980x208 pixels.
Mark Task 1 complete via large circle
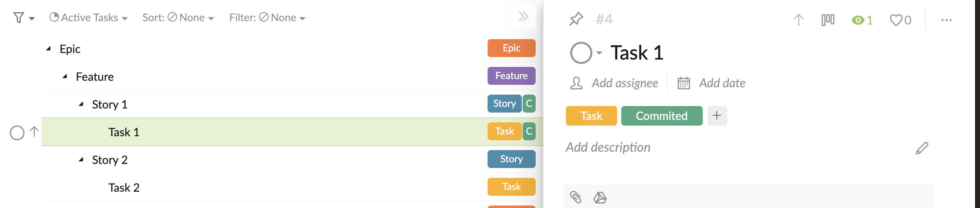(x=581, y=53)
